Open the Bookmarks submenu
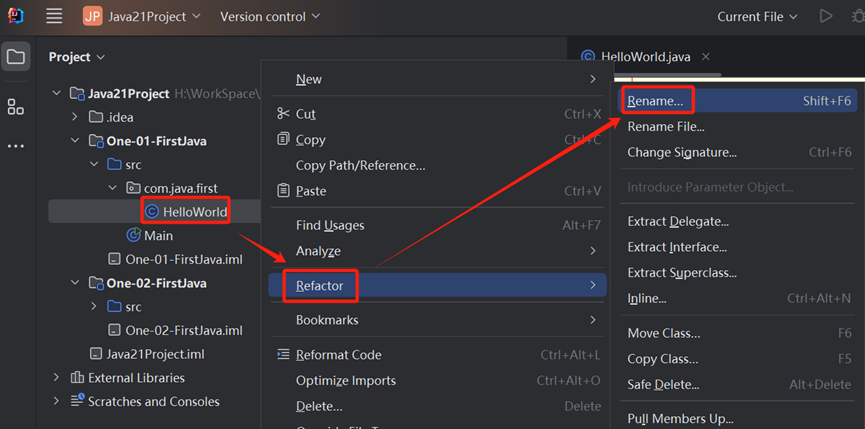This screenshot has width=865, height=429. (x=437, y=320)
